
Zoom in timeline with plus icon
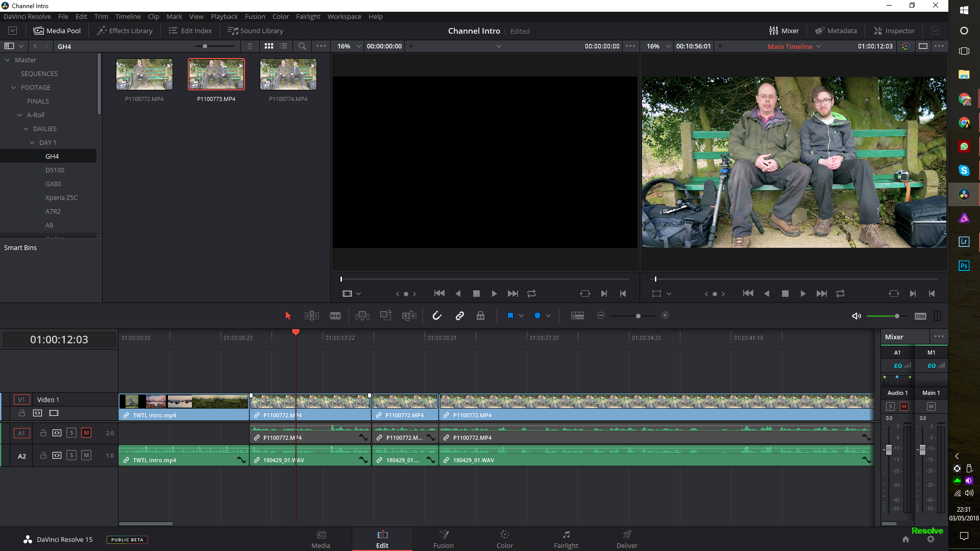click(665, 316)
